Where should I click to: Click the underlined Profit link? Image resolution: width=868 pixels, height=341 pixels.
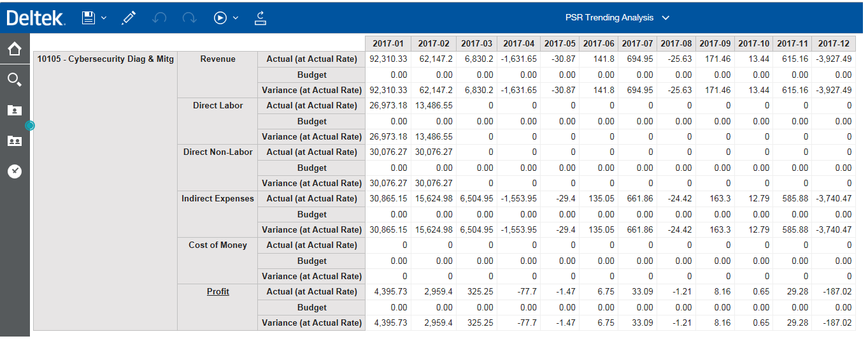click(x=218, y=291)
